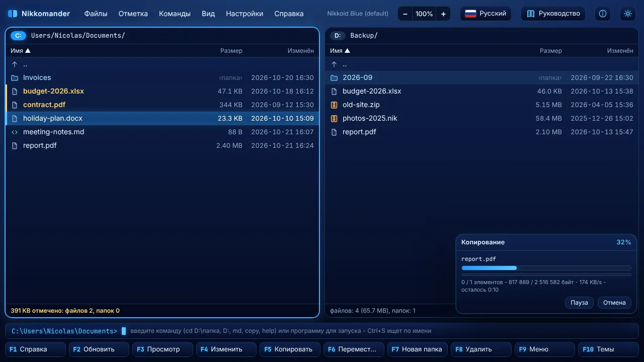Click F10 Темы button
Viewport: 644px width, 362px height.
coord(608,349)
